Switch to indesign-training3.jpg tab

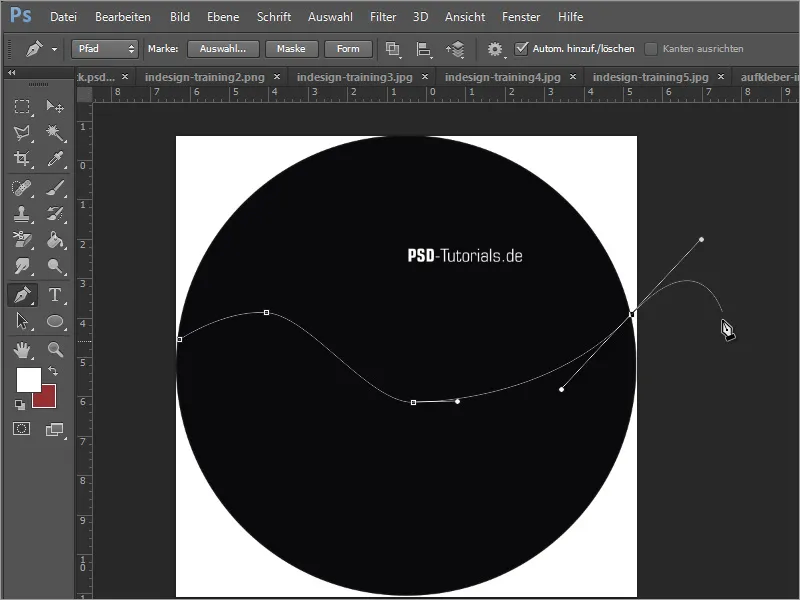point(355,77)
